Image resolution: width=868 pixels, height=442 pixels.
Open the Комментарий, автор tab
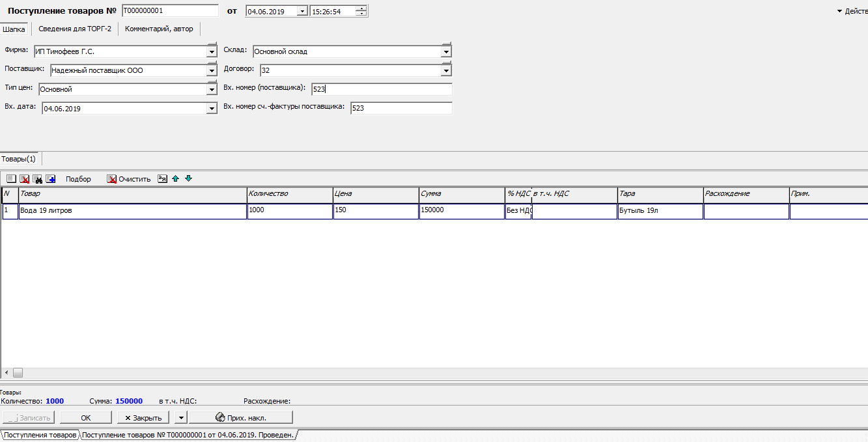click(x=159, y=29)
